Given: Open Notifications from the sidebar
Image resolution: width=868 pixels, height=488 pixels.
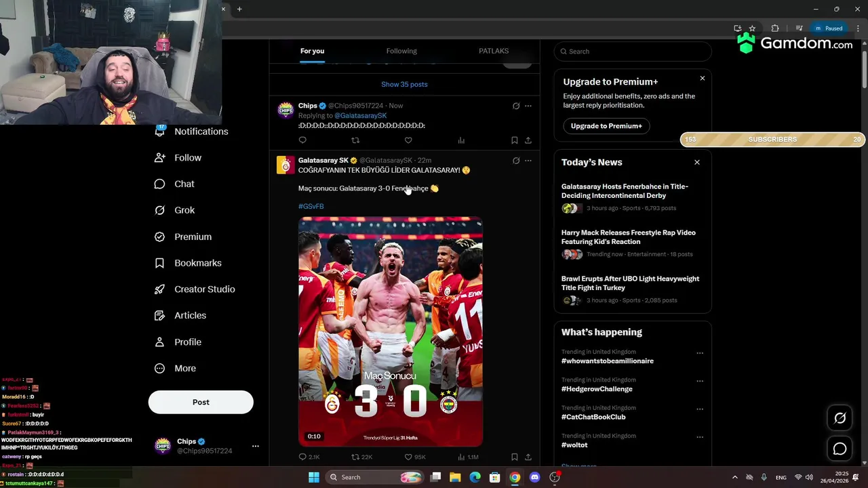Looking at the screenshot, I should click(192, 131).
